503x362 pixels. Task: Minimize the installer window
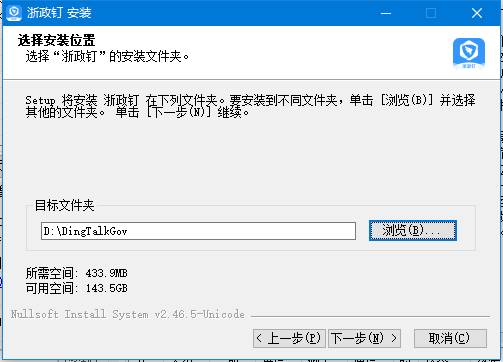point(386,13)
